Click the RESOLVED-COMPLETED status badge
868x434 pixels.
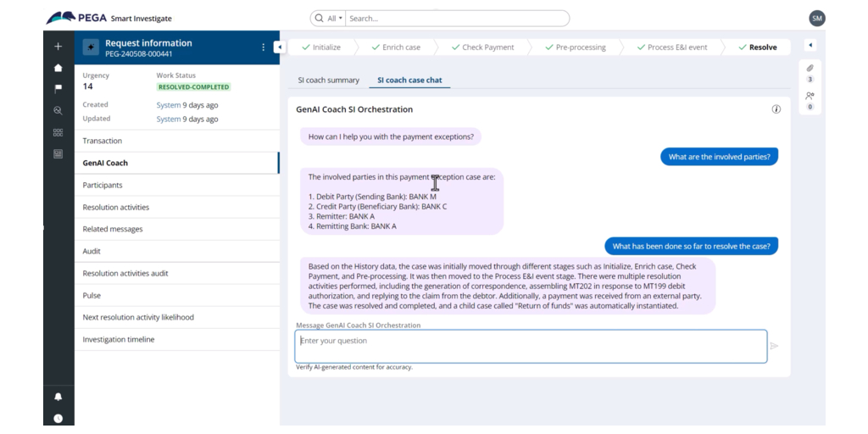pos(194,87)
